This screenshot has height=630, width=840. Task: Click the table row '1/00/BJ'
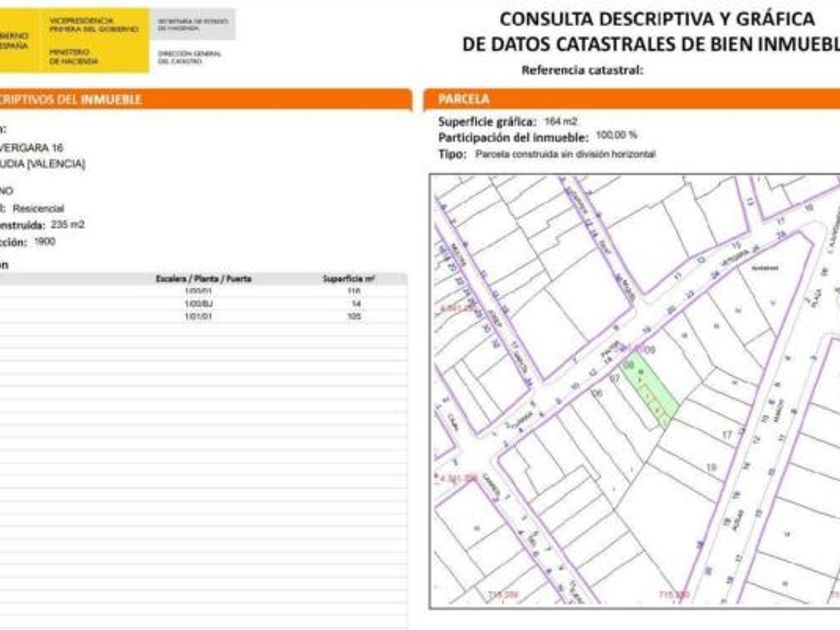point(204,304)
